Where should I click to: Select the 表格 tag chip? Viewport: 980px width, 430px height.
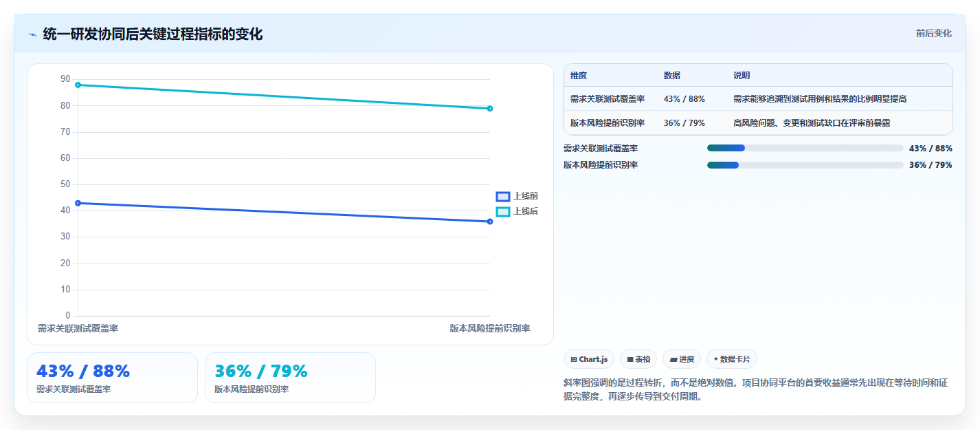[x=638, y=359]
